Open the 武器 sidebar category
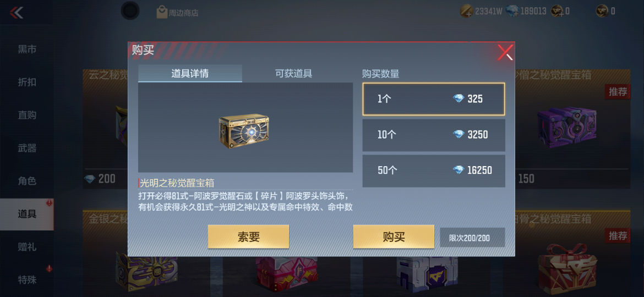The height and width of the screenshot is (297, 644). (27, 148)
